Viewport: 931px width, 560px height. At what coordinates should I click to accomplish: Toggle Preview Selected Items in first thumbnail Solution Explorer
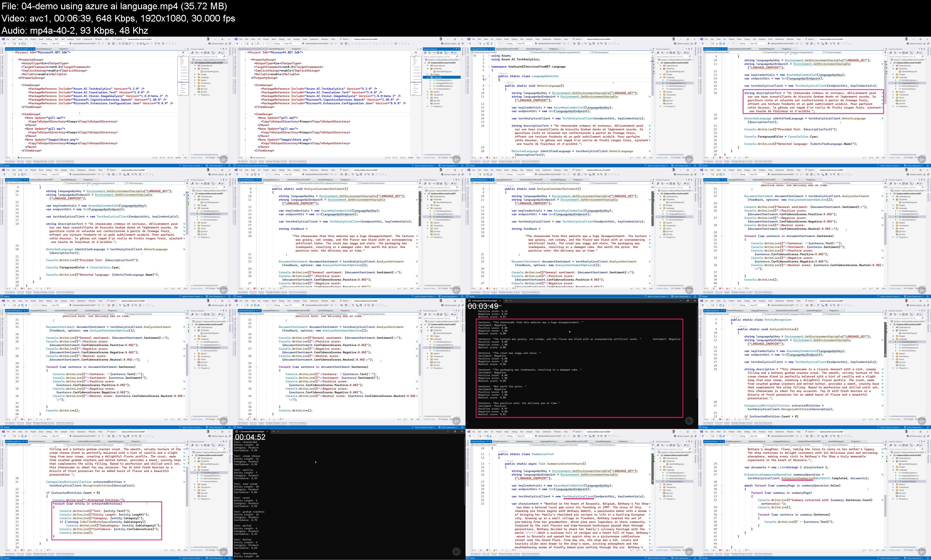(x=222, y=53)
